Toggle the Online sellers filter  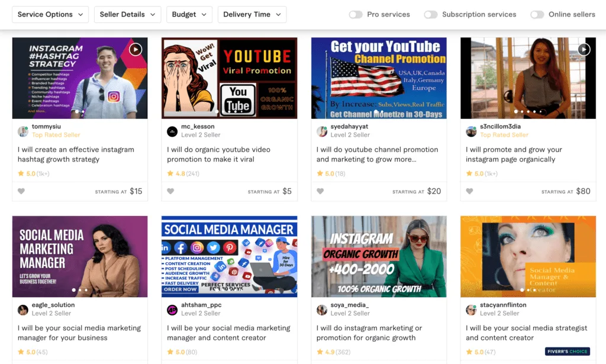click(537, 15)
